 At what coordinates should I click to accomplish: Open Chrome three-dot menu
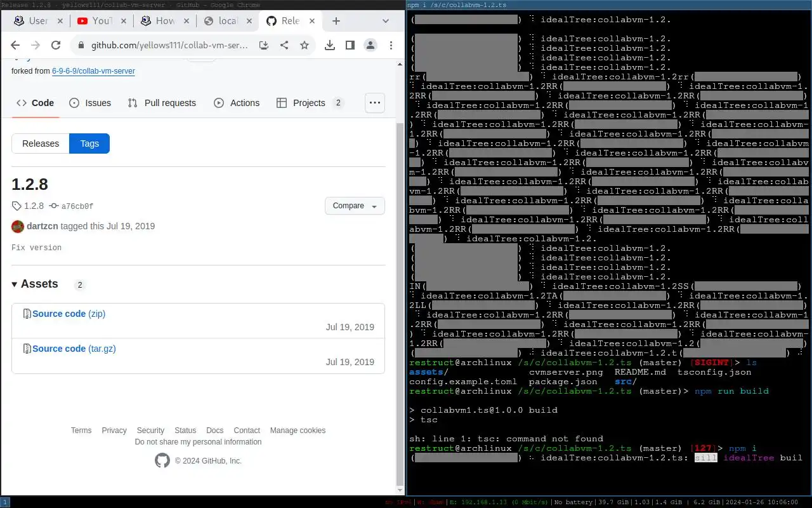(x=390, y=45)
